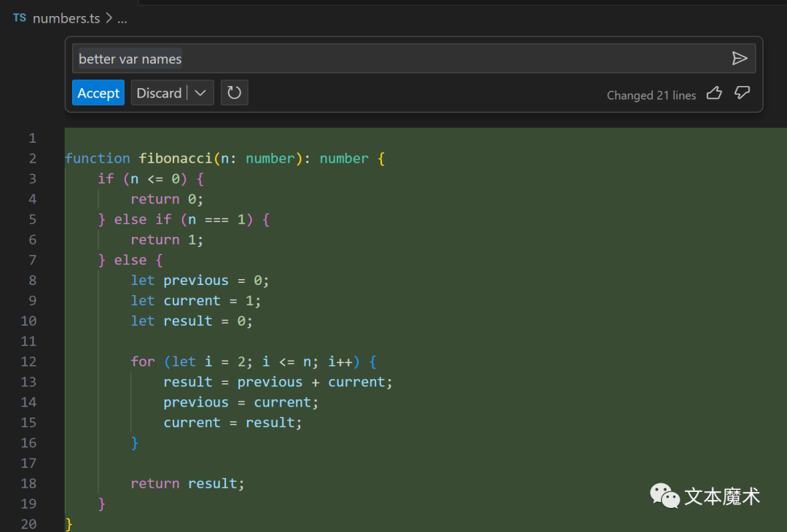Click the breadcrumb ellipsis after numbers.ts
787x532 pixels.
[122, 20]
